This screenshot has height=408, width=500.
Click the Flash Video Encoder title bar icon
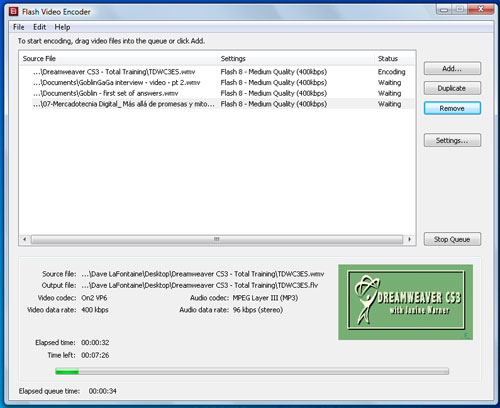(x=13, y=12)
